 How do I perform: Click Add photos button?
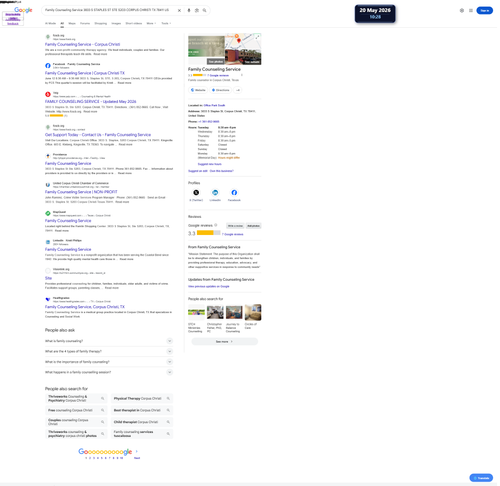click(253, 226)
